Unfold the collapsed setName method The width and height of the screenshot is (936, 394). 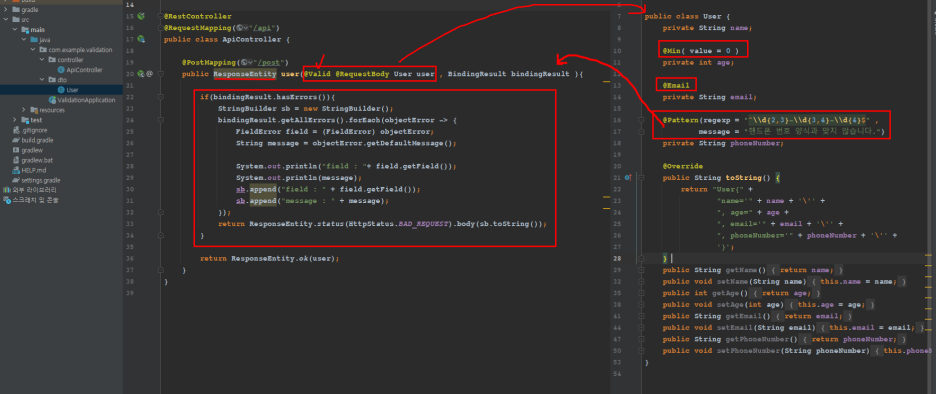(641, 282)
